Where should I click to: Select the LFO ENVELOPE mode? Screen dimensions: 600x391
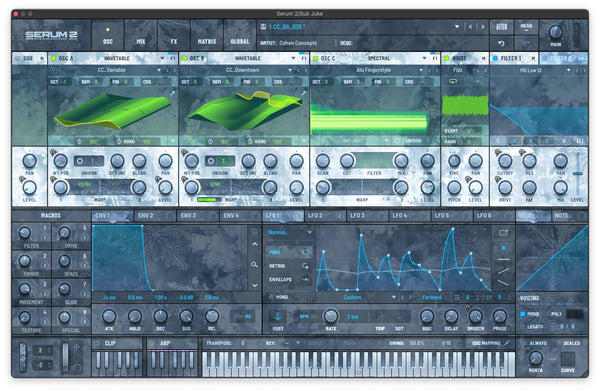(289, 280)
